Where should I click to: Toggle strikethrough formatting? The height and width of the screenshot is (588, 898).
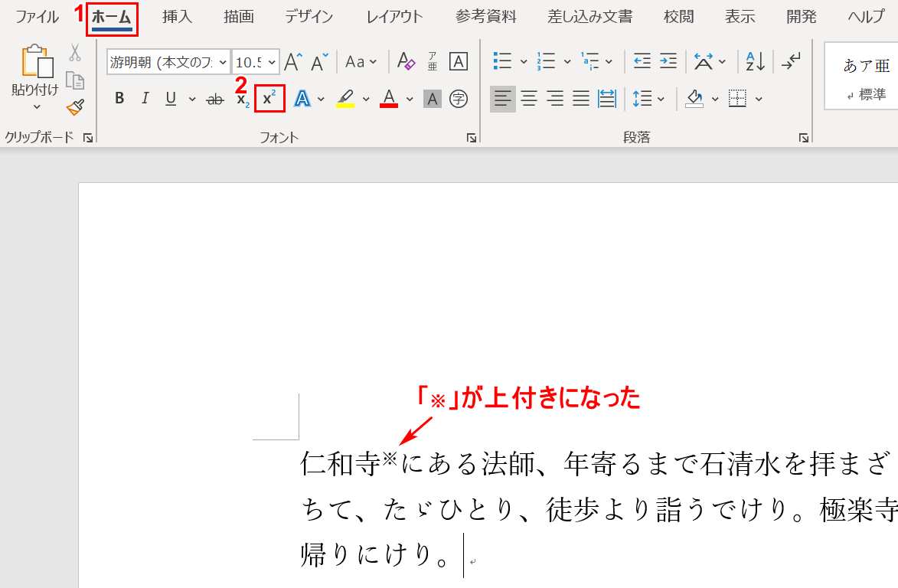[x=215, y=99]
